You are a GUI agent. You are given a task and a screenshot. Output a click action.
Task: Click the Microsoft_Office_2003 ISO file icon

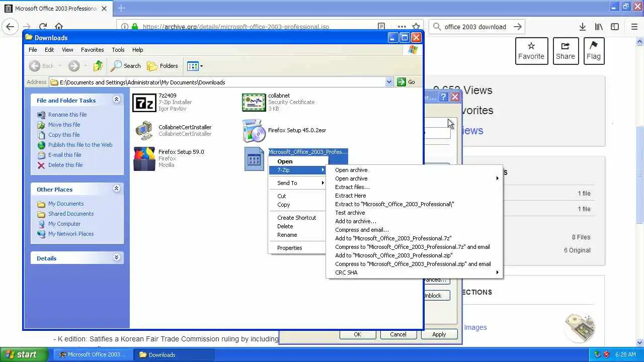pos(254,159)
